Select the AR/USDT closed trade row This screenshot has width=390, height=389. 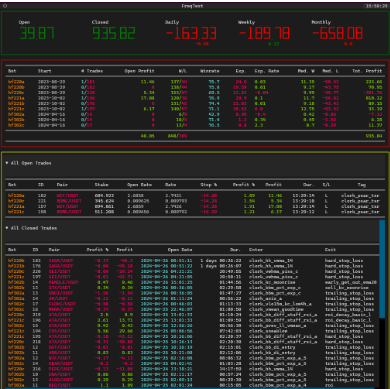(x=193, y=299)
